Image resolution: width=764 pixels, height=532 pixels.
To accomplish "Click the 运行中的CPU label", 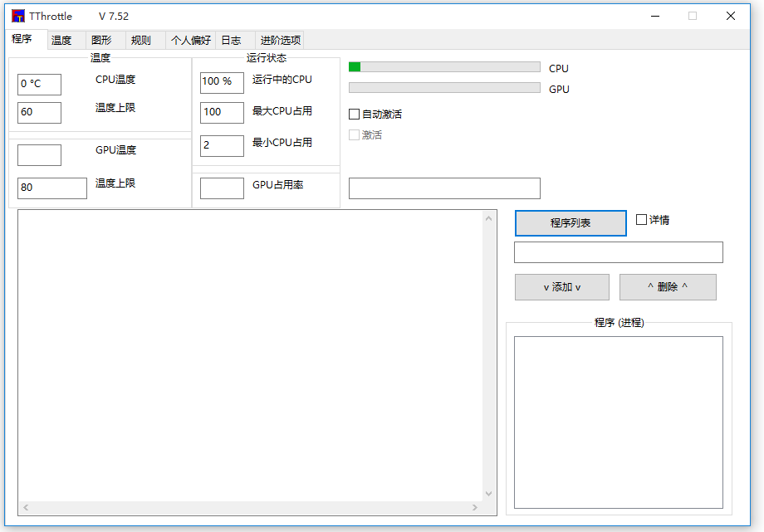I will pyautogui.click(x=282, y=80).
